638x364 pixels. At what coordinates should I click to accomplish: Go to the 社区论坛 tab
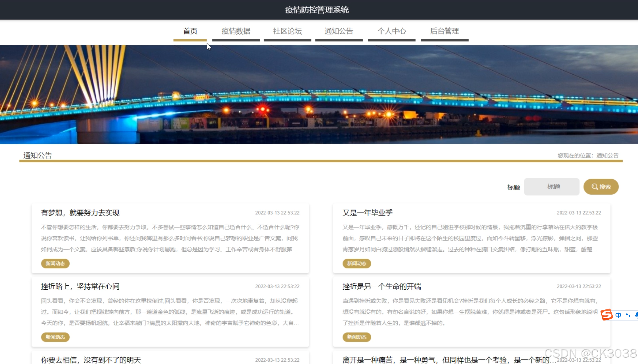point(287,31)
